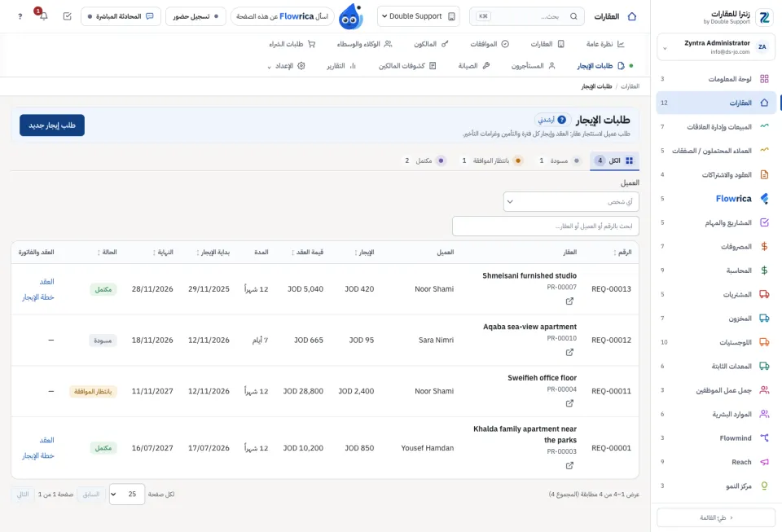Click the أرشدني guide help badge

551,120
